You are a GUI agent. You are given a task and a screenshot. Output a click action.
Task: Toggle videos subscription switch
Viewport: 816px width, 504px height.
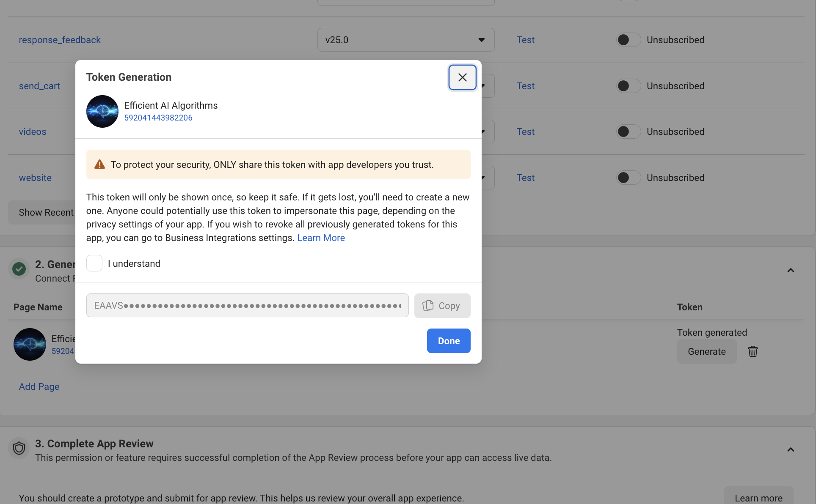[629, 131]
